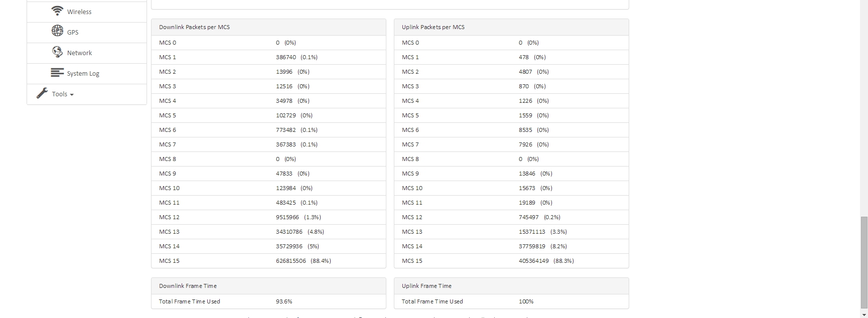This screenshot has width=868, height=318.
Task: Click the downlink 93.6% frame time value
Action: 284,301
